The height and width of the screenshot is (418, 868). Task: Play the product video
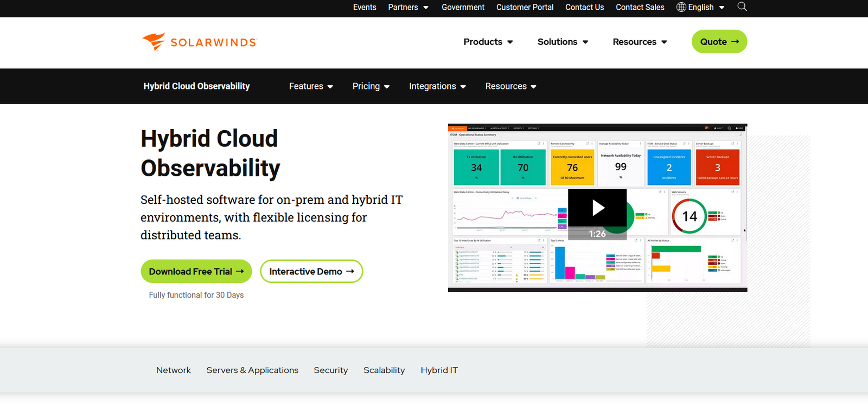597,208
